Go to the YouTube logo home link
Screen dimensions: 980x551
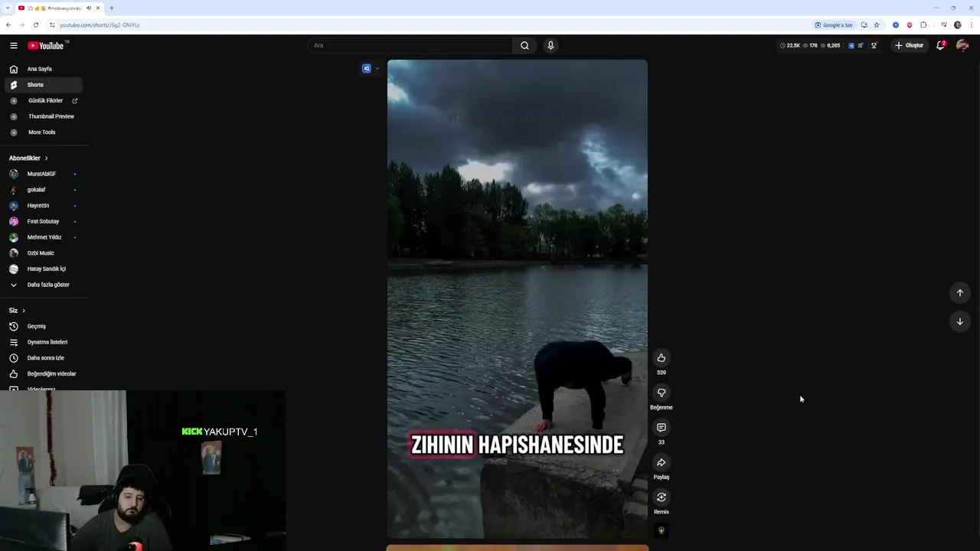coord(47,45)
